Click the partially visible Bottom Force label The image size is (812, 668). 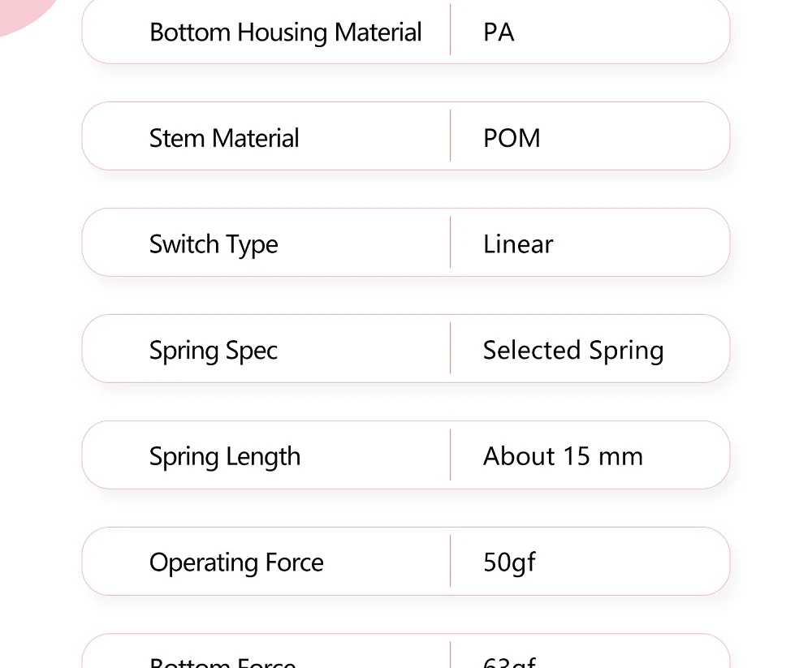click(x=223, y=662)
